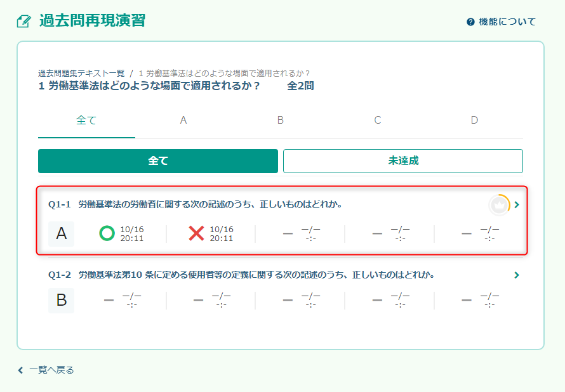This screenshot has height=392, width=565.
Task: Click breadcrumb 1 労働基準法はどのような場面で適用されるか？
Action: (x=224, y=74)
